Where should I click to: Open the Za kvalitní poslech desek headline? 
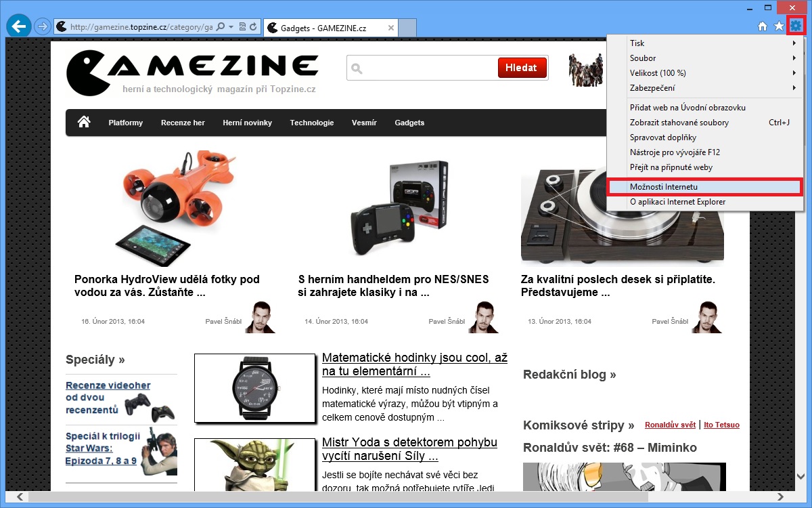[618, 286]
